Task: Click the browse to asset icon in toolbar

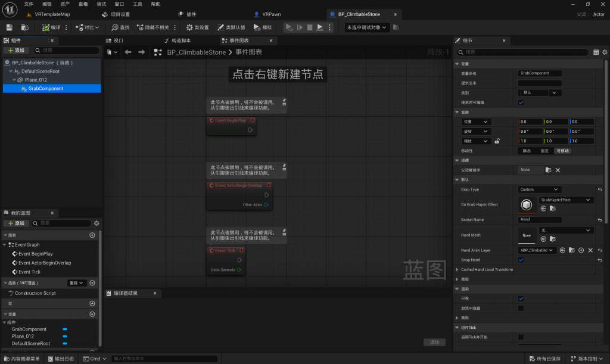Action: pyautogui.click(x=25, y=27)
